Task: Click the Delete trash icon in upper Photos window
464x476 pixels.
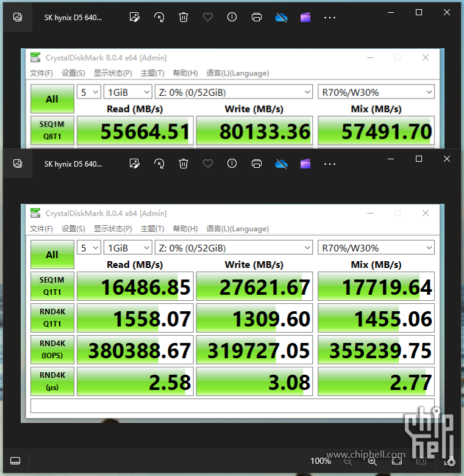Action: tap(183, 17)
